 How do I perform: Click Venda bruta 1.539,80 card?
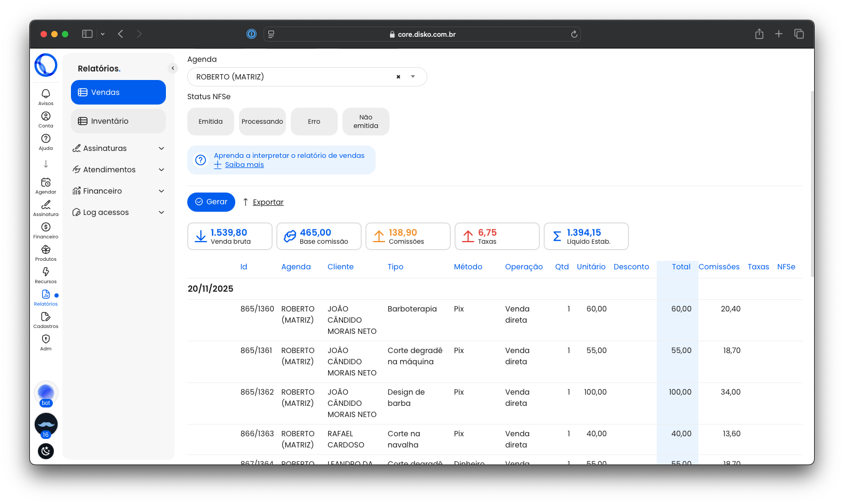pyautogui.click(x=230, y=236)
